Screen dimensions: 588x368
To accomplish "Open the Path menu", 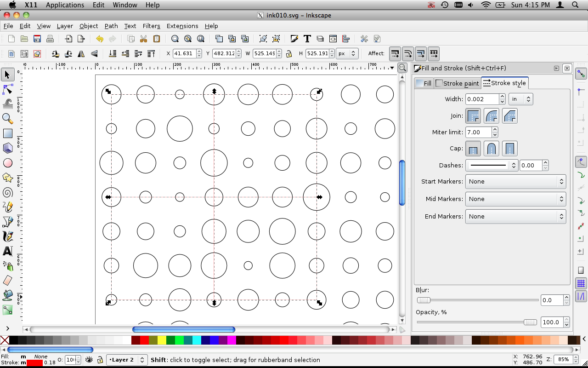I will (111, 26).
